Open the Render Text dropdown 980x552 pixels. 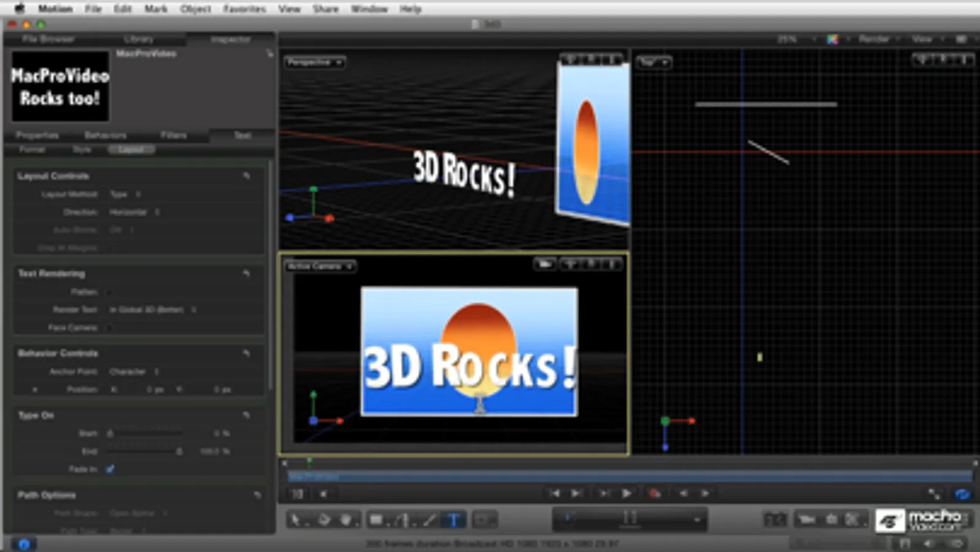[153, 310]
